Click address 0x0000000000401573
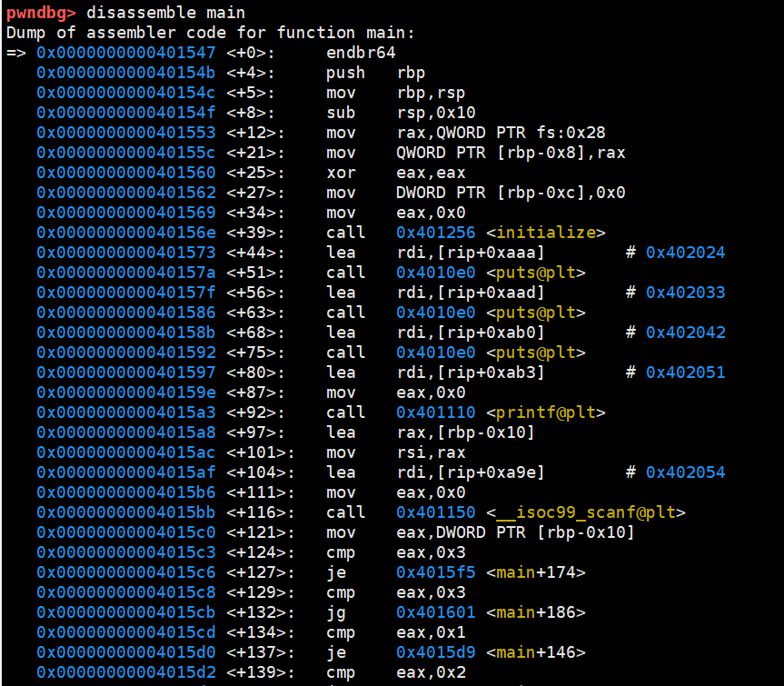 point(126,253)
